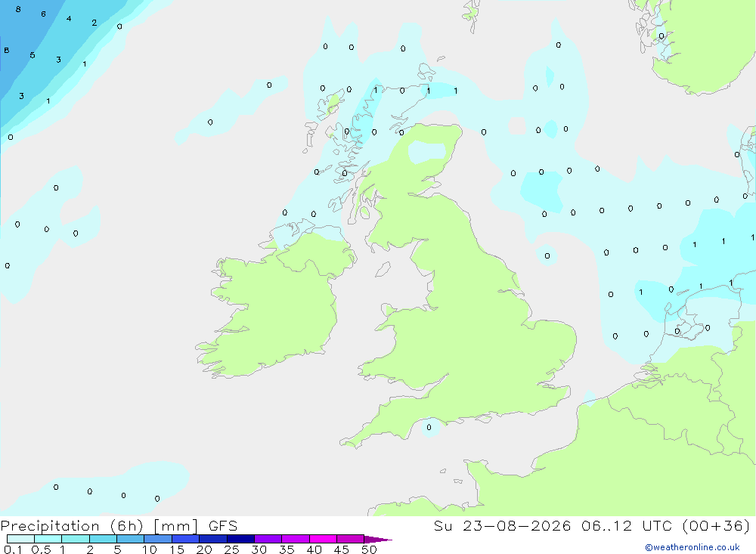Click the '10' legend scale label
Viewport: 756px width, 554px height.
150,549
